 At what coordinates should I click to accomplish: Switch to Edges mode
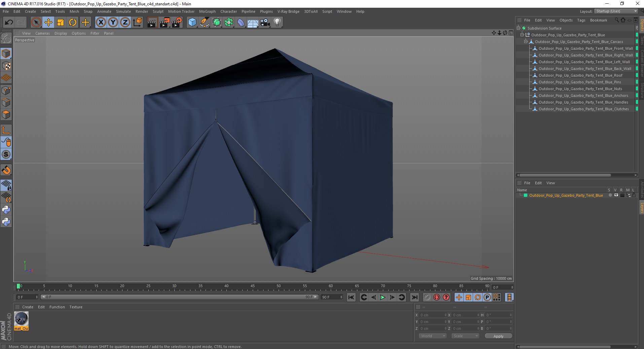click(6, 102)
